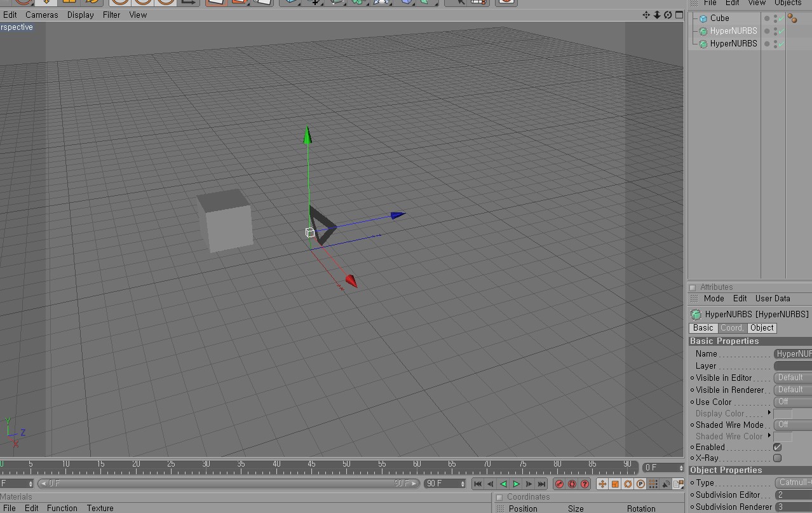Toggle Cube layer dot

click(767, 18)
